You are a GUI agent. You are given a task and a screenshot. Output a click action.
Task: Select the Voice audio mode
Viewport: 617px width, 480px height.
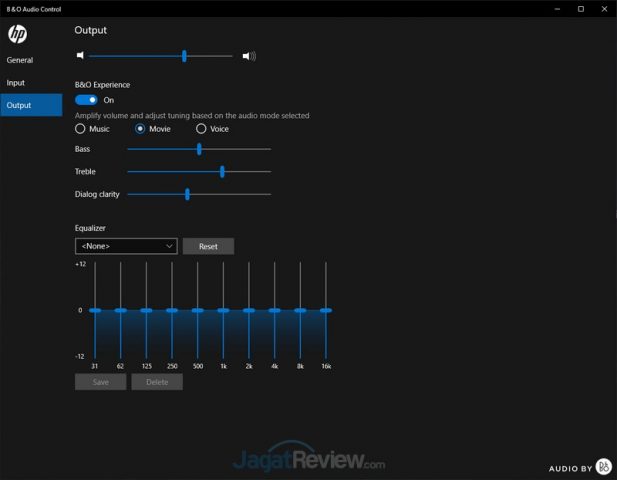coord(201,129)
